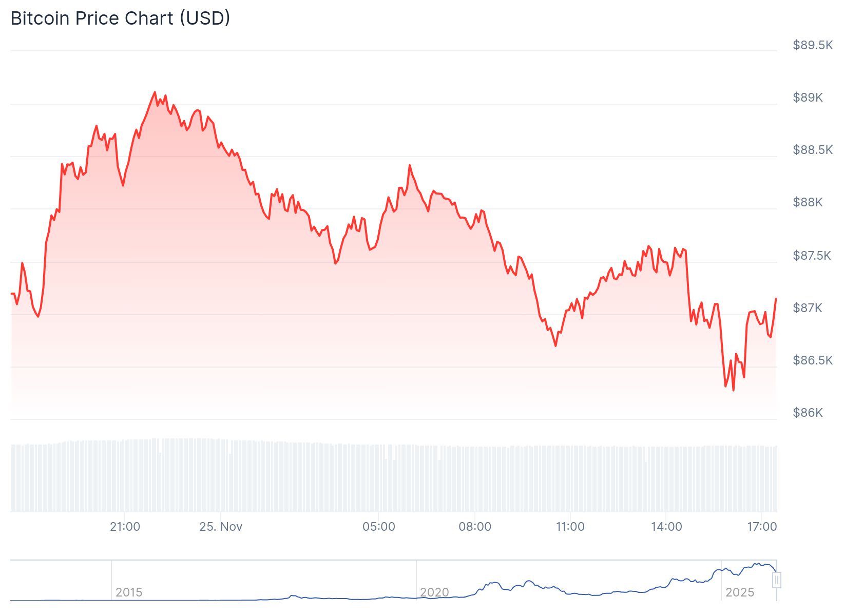Jump to 2015 in the navigator timeline
This screenshot has width=844, height=616.
click(x=129, y=592)
